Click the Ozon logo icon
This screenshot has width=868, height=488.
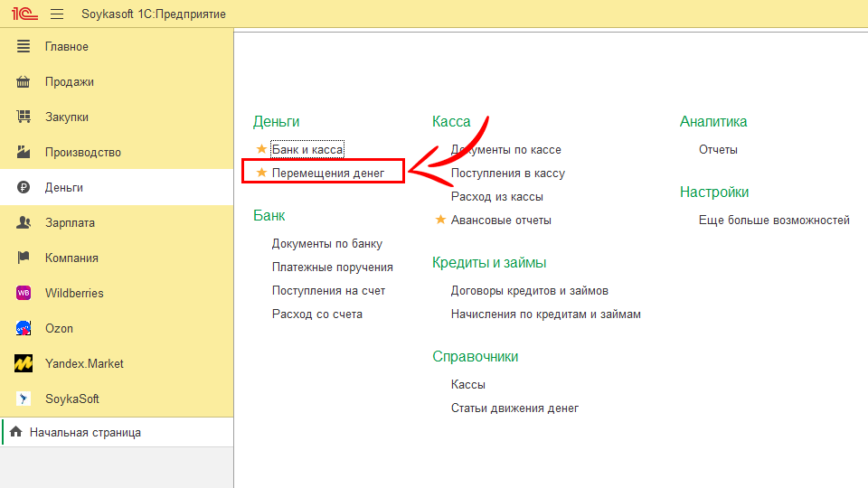[24, 328]
